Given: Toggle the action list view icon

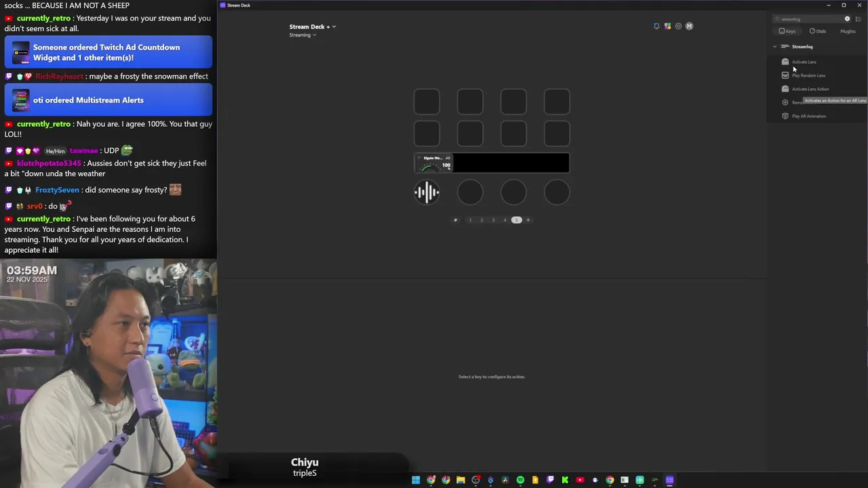Looking at the screenshot, I should pyautogui.click(x=858, y=19).
